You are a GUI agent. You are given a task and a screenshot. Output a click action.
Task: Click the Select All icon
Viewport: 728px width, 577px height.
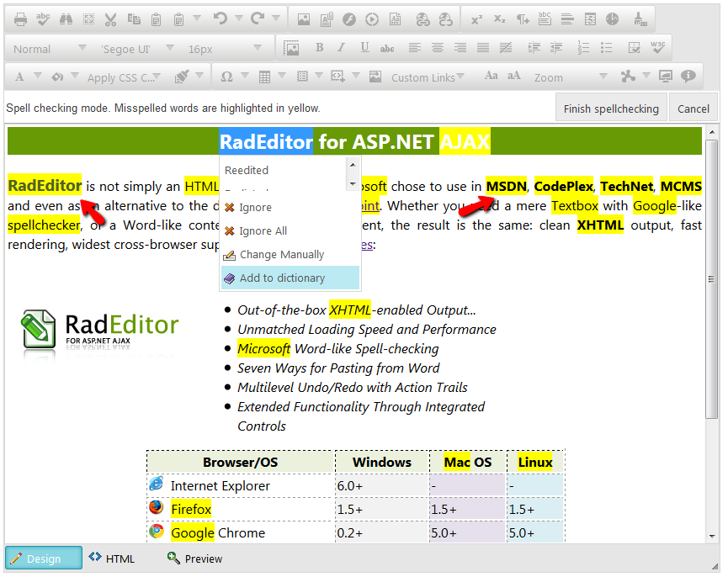click(88, 19)
